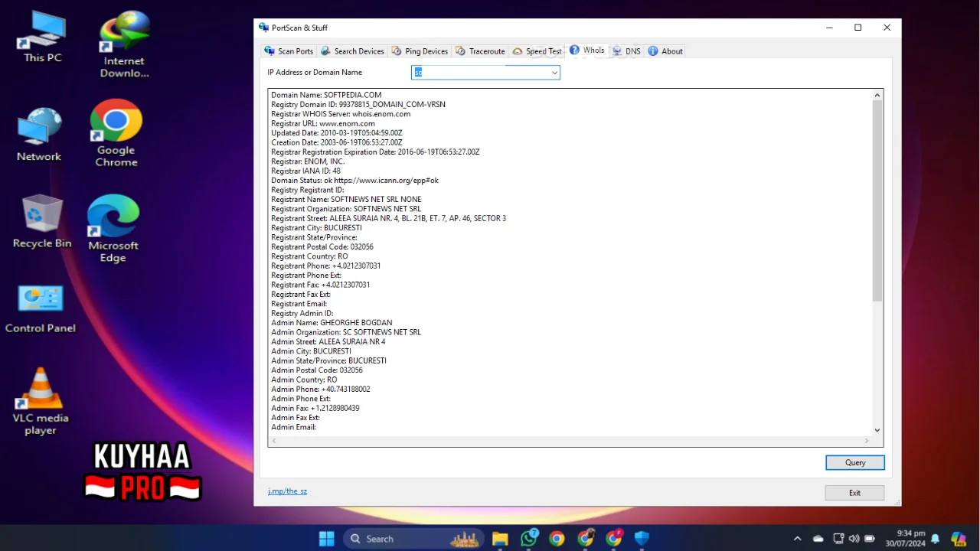Open the Speed Test tab
Screen dimensions: 980x551
pyautogui.click(x=537, y=51)
